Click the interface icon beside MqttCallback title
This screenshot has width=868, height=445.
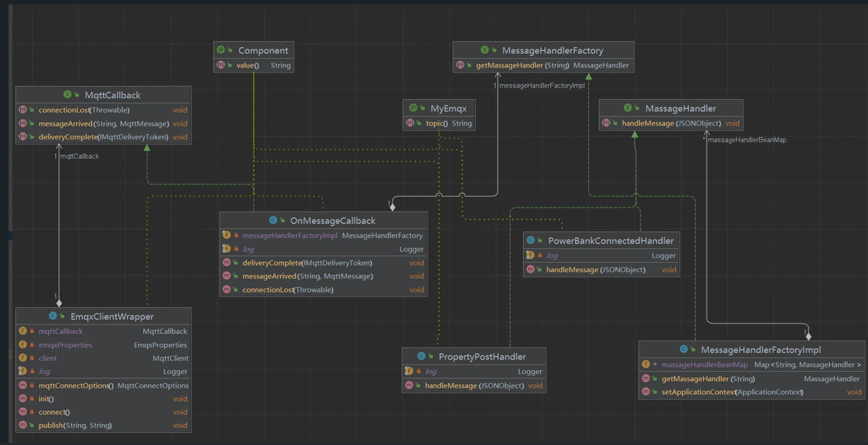coord(67,95)
